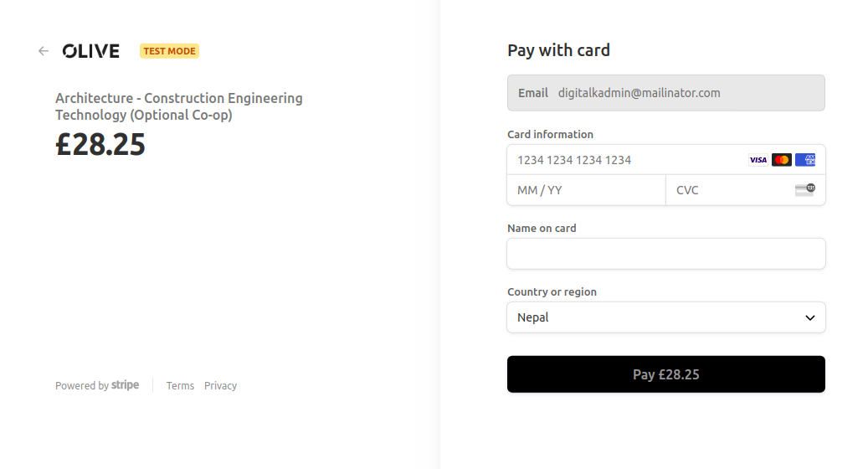Click the Mastercard icon
Image resolution: width=868 pixels, height=469 pixels.
pyautogui.click(x=781, y=160)
